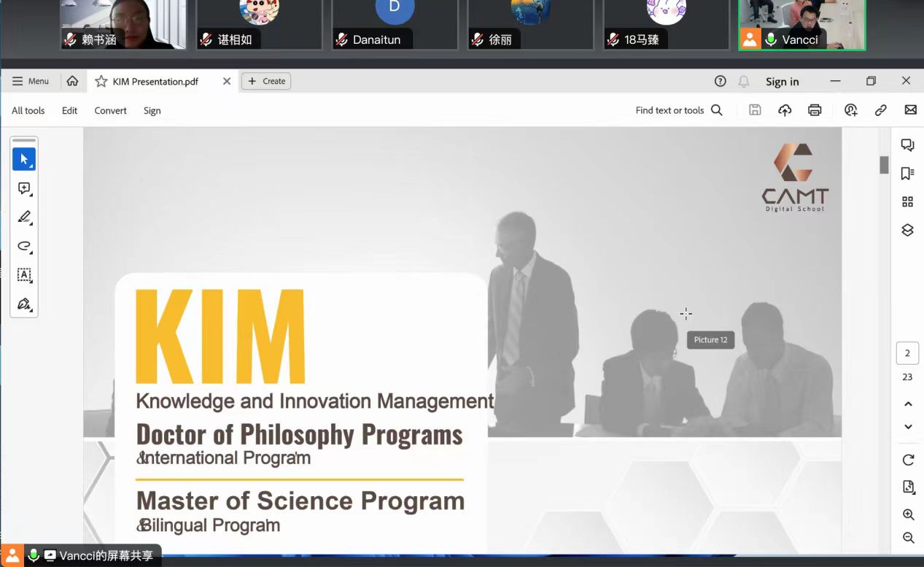Select the arrow selection tool

24,159
